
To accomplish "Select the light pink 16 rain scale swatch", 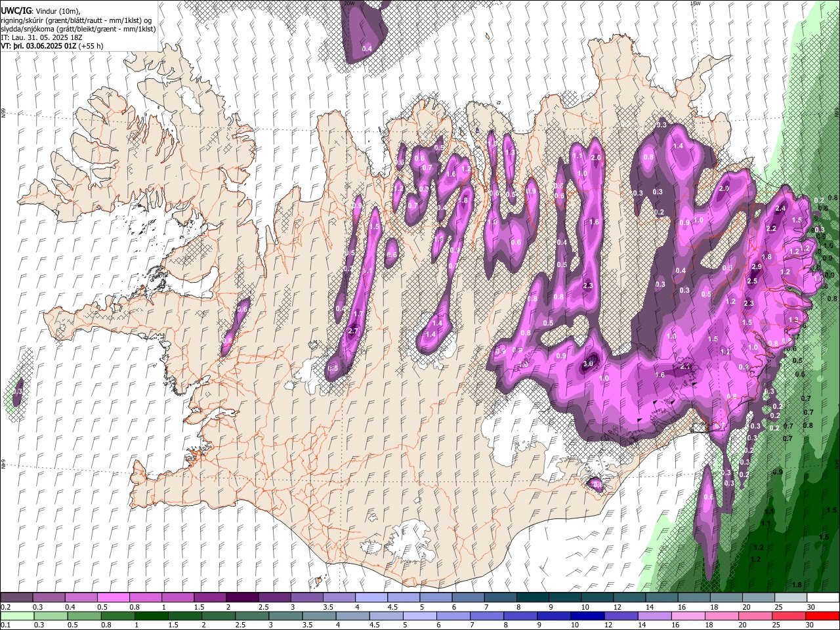I will pyautogui.click(x=688, y=616).
